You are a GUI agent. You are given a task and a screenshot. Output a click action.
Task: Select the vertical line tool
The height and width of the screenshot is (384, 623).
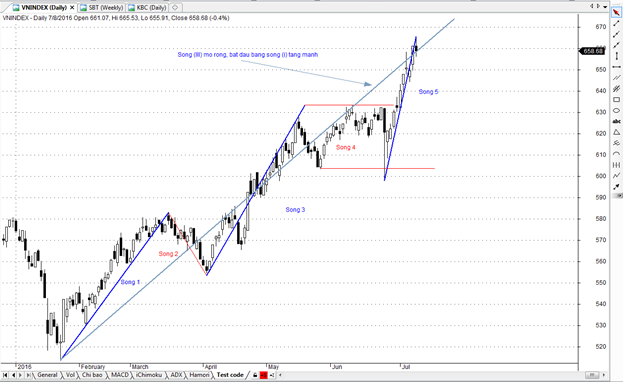click(616, 56)
